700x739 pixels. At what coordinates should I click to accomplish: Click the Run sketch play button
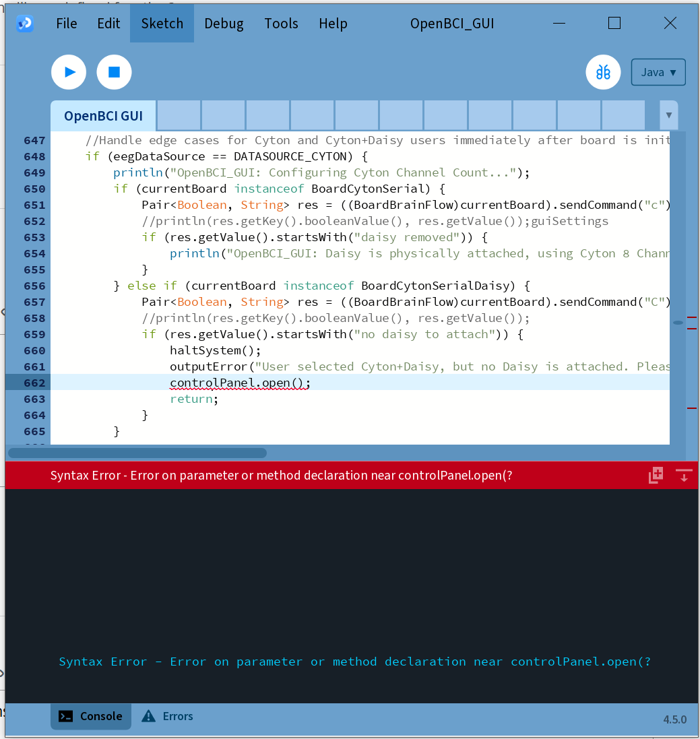(x=69, y=72)
